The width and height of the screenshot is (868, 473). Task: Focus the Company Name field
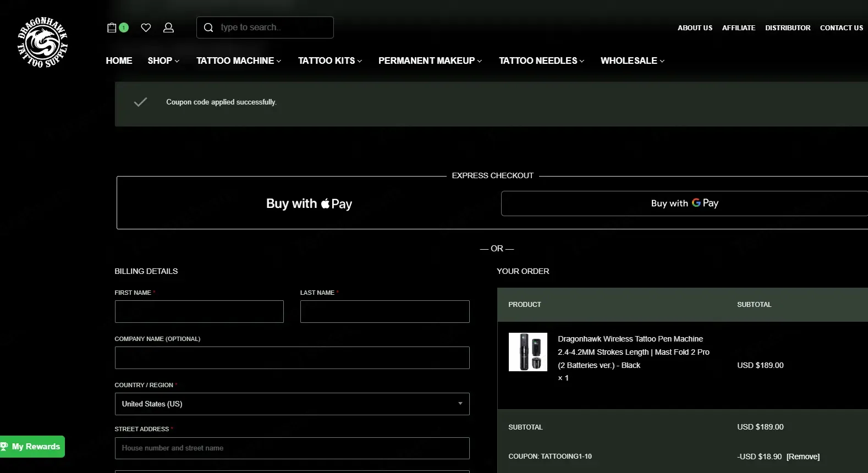point(292,358)
